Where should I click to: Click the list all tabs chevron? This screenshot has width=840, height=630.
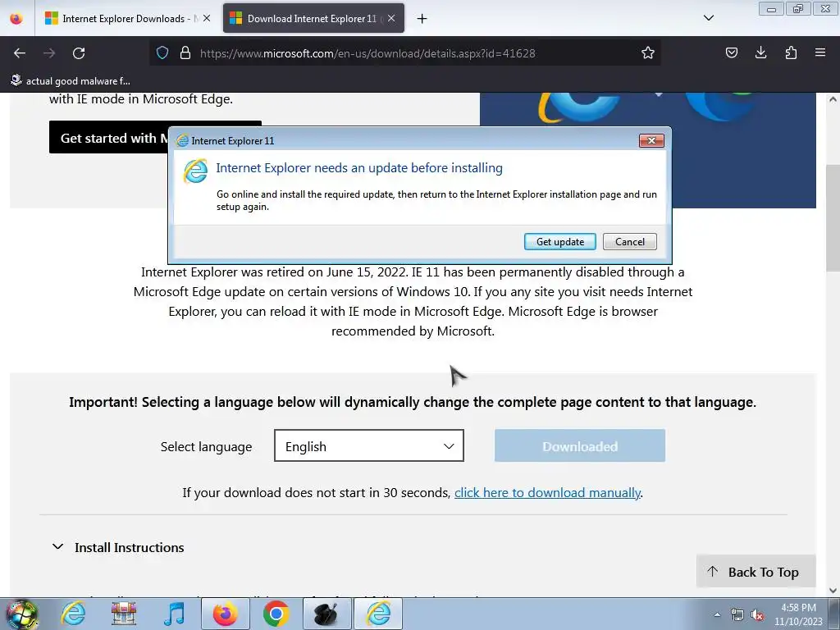tap(708, 18)
